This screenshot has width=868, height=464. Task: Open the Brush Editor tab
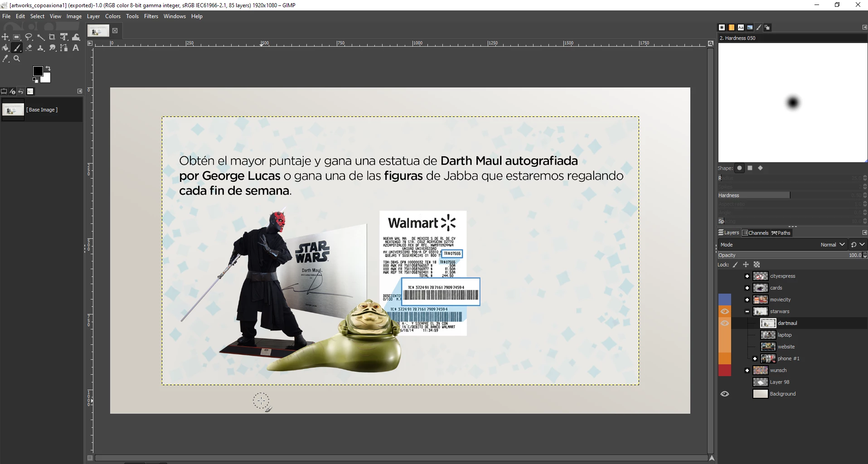click(759, 28)
